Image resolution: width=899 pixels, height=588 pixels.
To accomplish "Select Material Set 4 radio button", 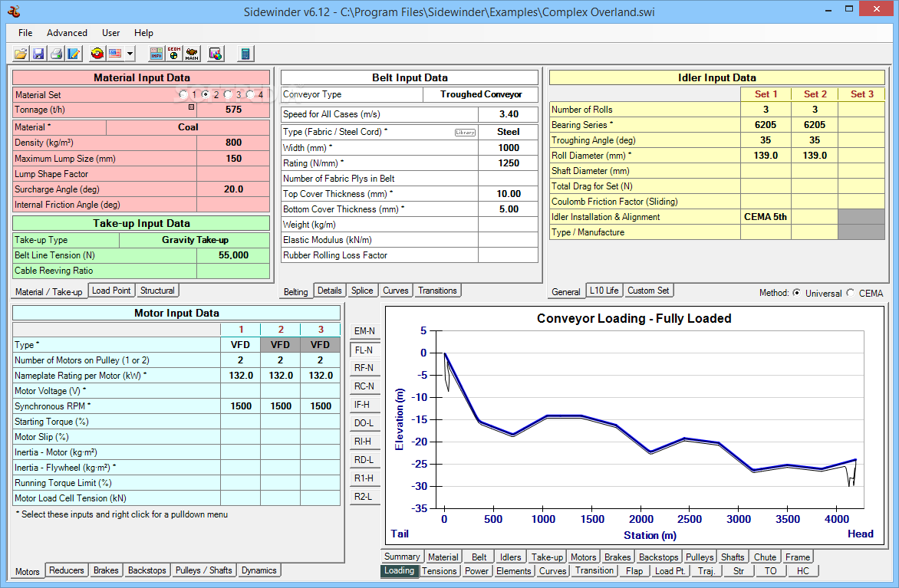I will 250,94.
